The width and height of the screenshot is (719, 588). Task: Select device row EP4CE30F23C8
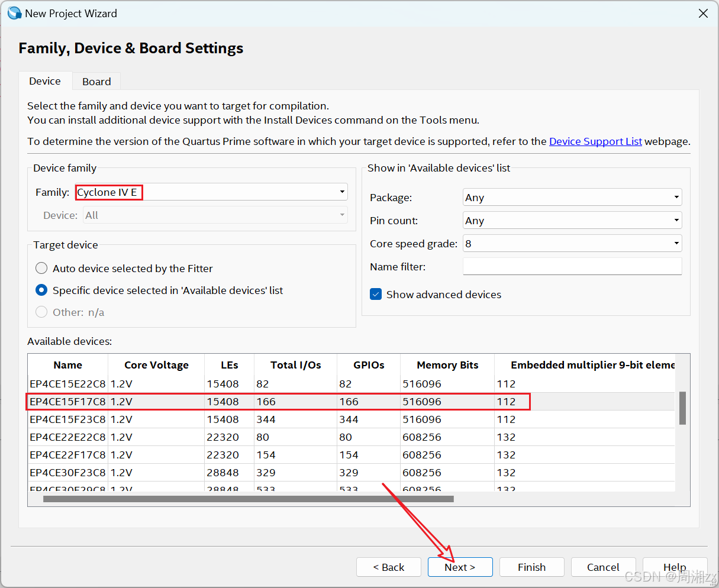(x=352, y=473)
